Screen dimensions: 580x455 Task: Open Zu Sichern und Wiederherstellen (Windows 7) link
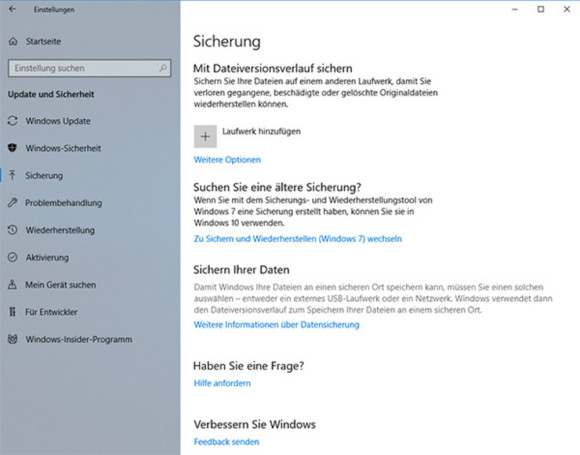point(298,239)
